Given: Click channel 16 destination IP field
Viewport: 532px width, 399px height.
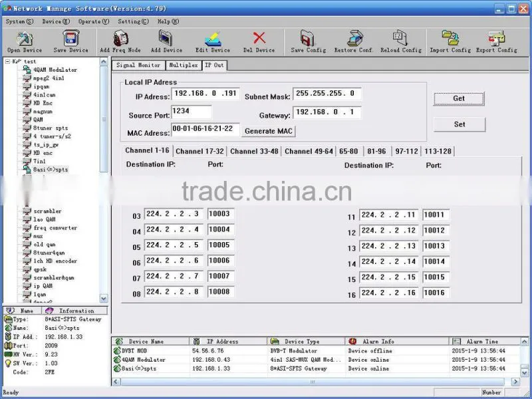Looking at the screenshot, I should (389, 293).
